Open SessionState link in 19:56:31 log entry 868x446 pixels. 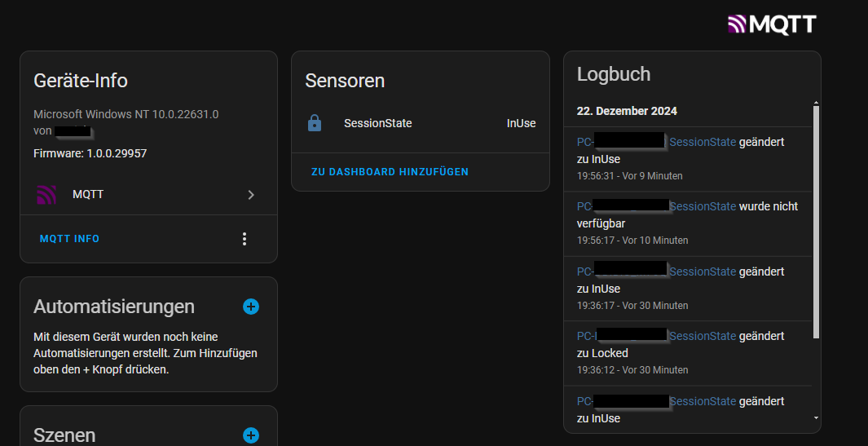(703, 142)
